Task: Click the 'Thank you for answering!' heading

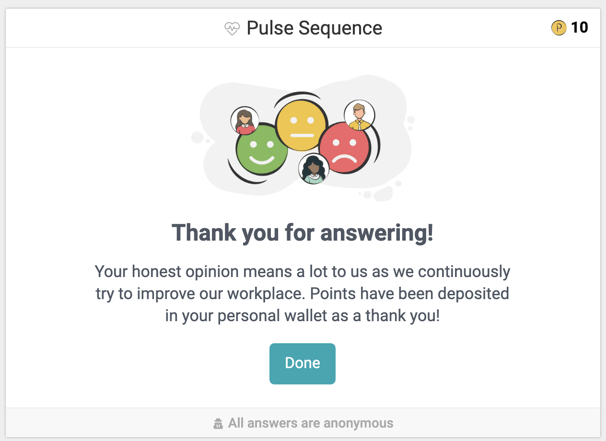Action: click(302, 233)
